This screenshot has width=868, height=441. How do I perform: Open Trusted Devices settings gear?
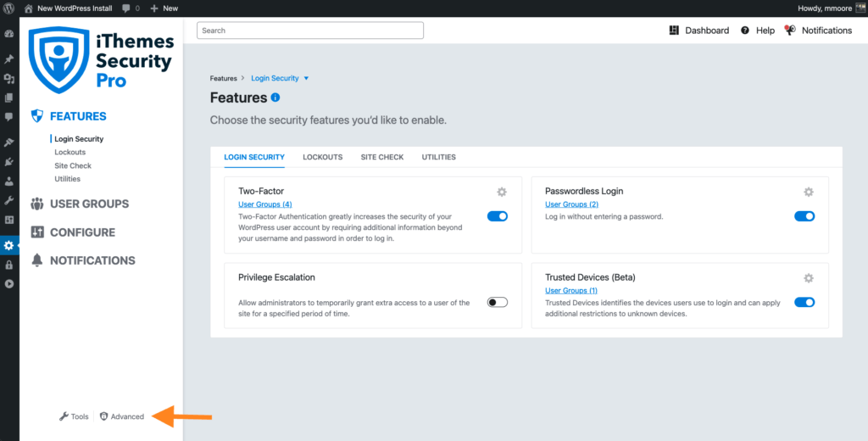(808, 278)
